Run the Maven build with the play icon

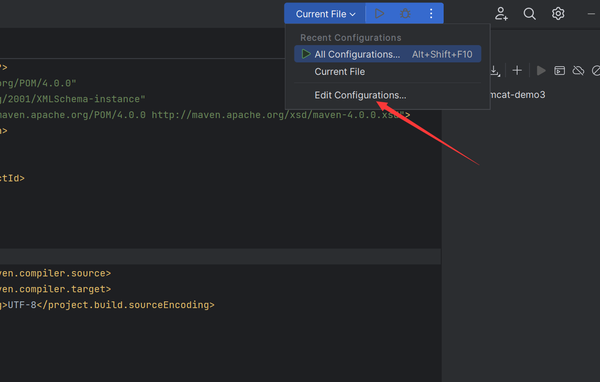tap(541, 71)
